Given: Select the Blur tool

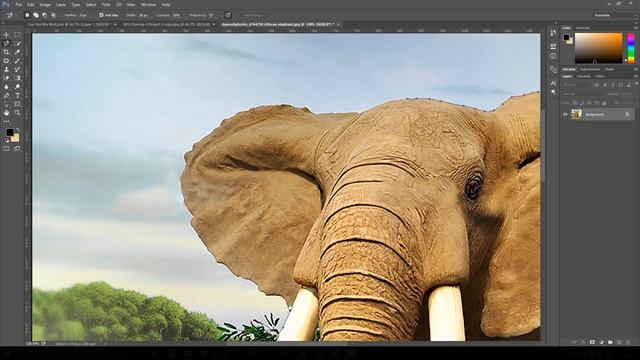Looking at the screenshot, I should pyautogui.click(x=6, y=87).
